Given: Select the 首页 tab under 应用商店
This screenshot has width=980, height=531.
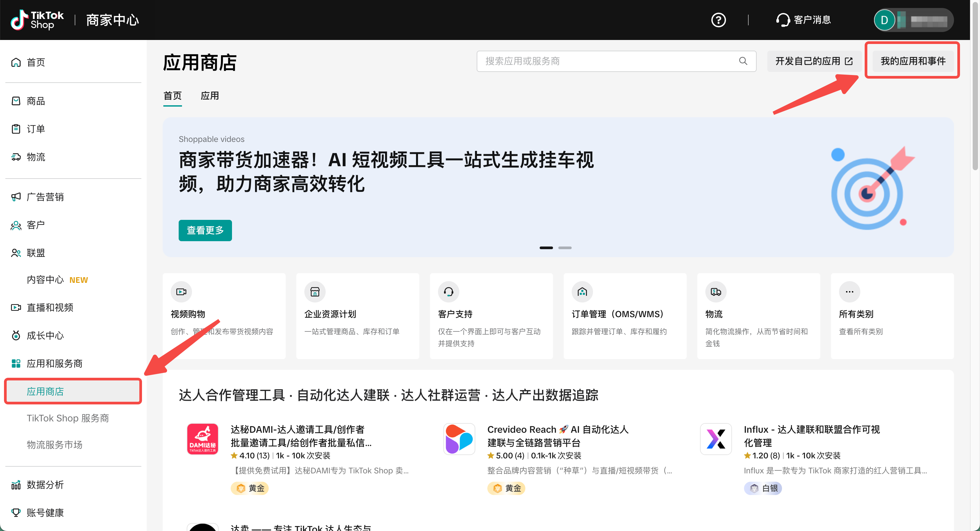Looking at the screenshot, I should (172, 96).
